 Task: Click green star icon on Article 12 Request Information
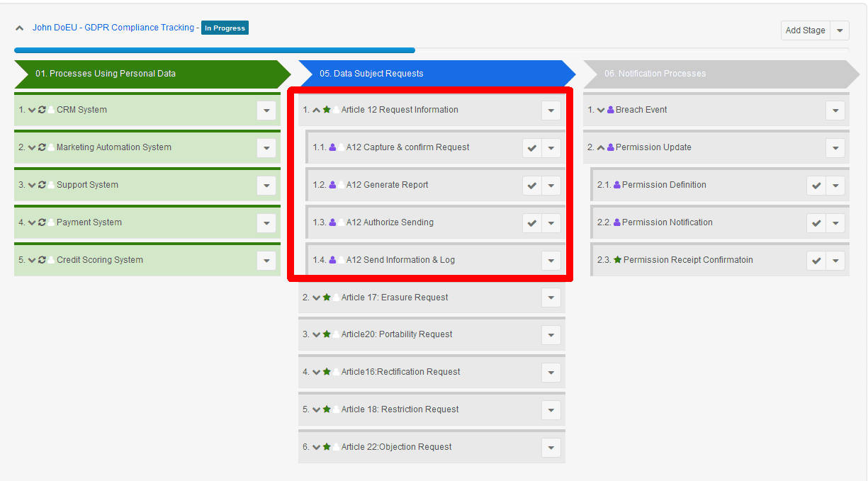[327, 110]
